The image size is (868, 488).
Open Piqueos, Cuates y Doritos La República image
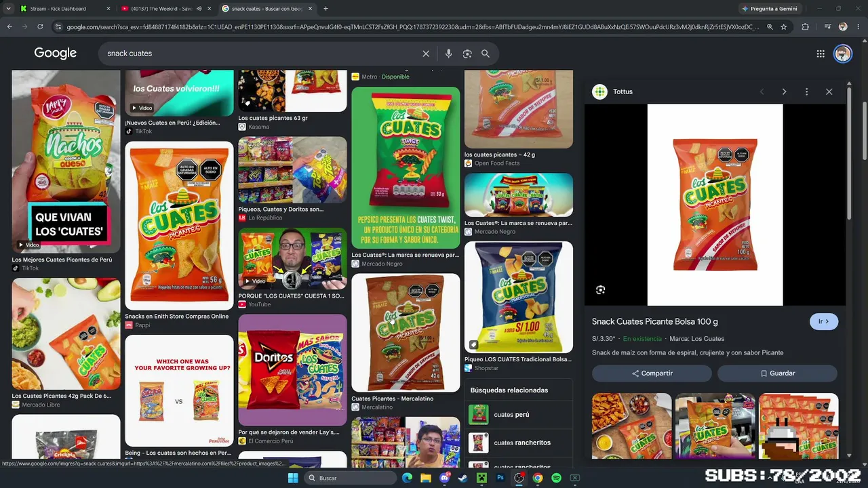[x=292, y=170]
